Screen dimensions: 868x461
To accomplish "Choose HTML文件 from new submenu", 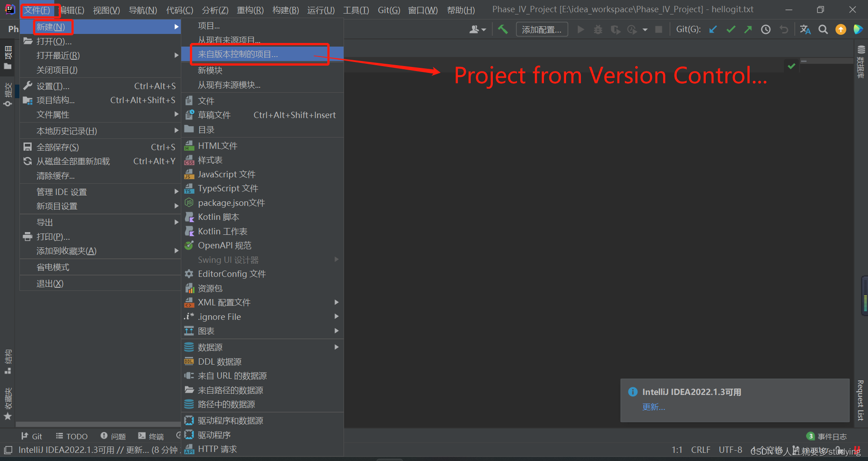I will point(262,146).
